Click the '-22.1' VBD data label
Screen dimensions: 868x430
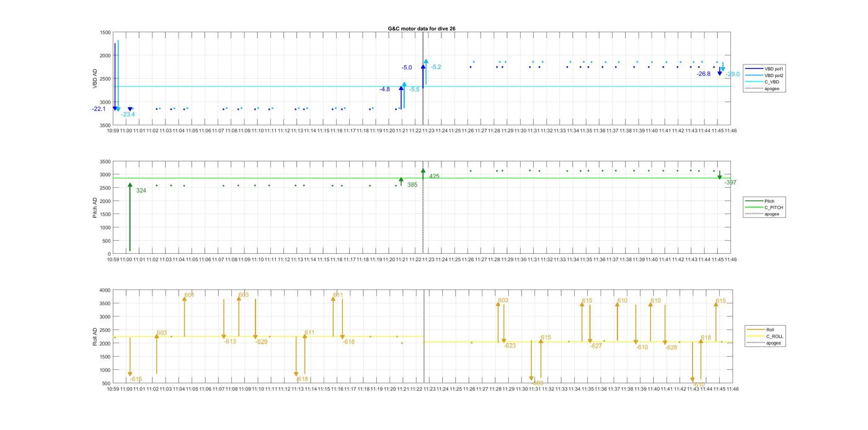tap(99, 109)
